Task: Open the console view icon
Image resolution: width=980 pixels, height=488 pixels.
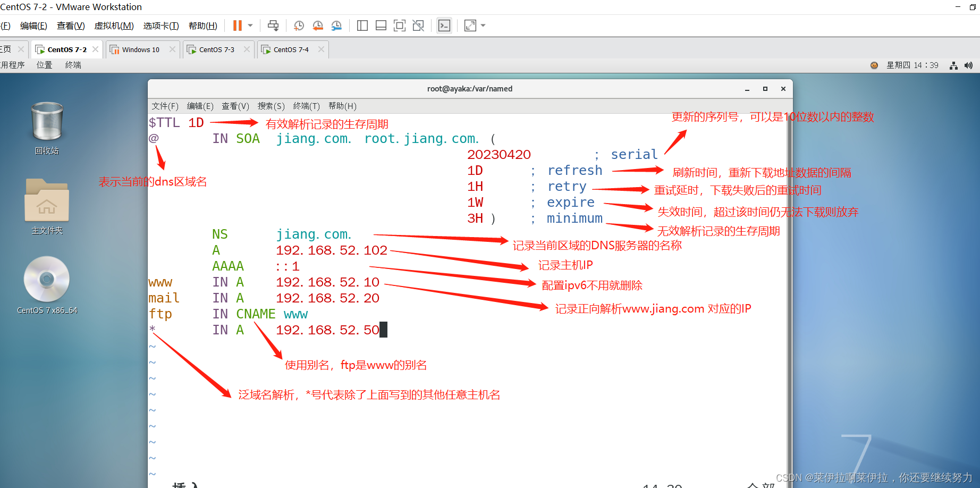Action: (444, 26)
